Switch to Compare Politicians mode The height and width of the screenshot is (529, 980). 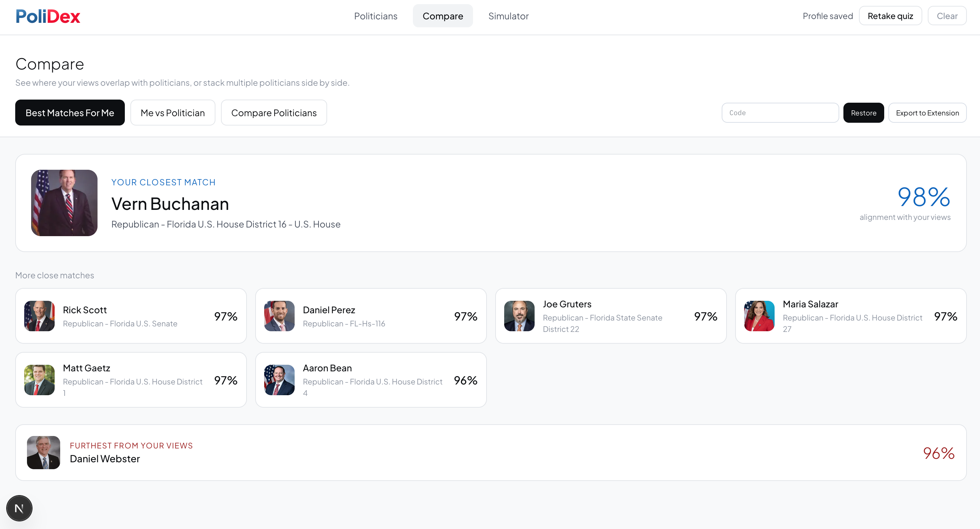click(x=274, y=113)
